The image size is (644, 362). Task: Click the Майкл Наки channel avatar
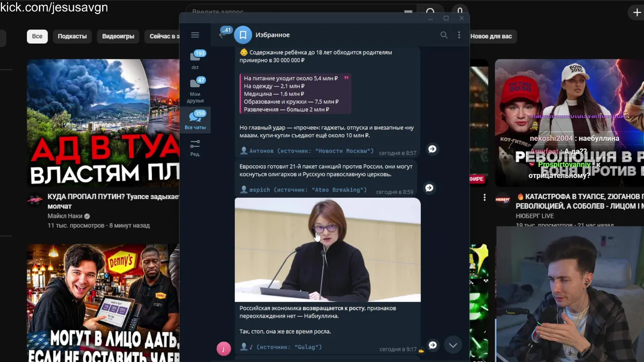tap(35, 200)
